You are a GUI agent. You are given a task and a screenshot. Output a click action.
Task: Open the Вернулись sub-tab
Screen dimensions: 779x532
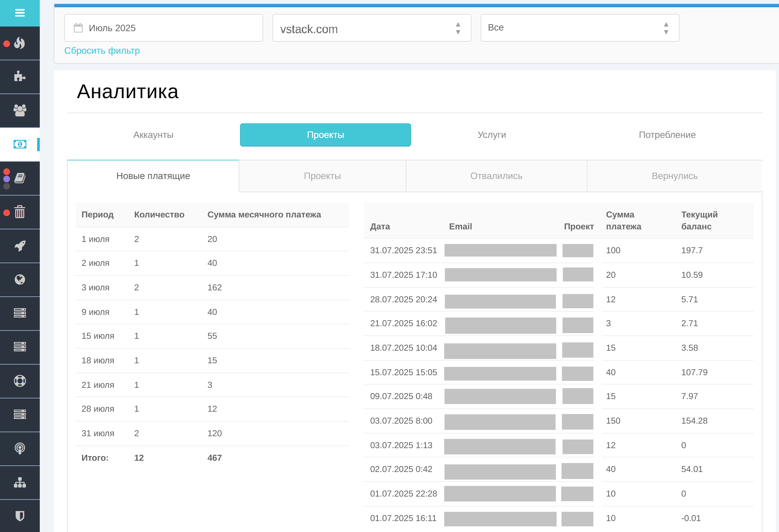click(x=675, y=176)
